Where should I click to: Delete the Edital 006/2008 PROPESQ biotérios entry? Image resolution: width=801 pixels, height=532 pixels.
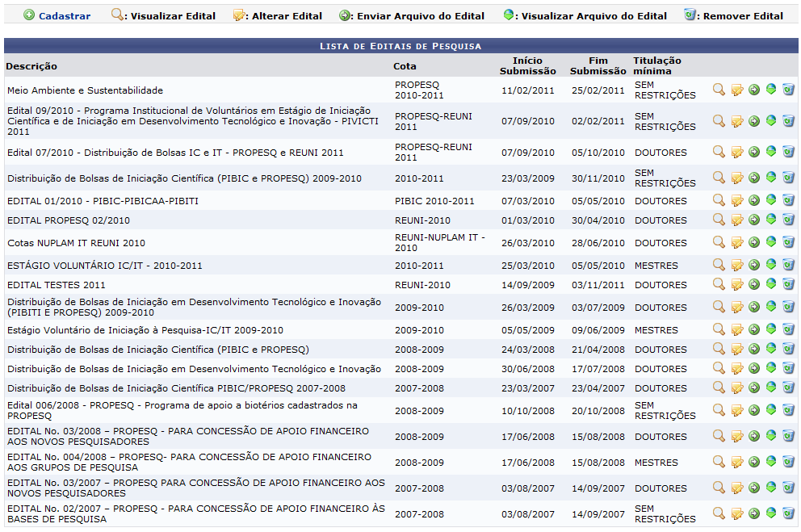788,409
